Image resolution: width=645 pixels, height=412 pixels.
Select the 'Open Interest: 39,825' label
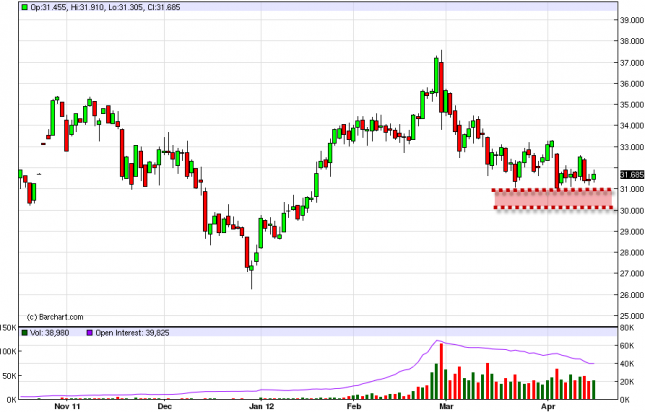pos(132,333)
